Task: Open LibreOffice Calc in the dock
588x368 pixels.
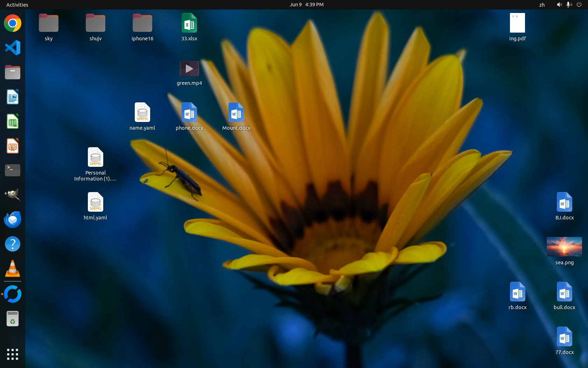Action: click(13, 122)
